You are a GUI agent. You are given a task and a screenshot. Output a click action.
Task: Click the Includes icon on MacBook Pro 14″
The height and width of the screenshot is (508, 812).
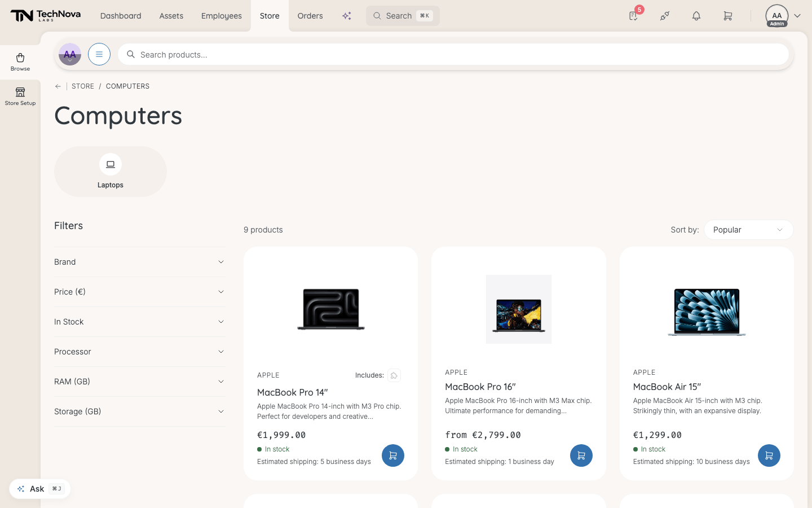(x=394, y=375)
